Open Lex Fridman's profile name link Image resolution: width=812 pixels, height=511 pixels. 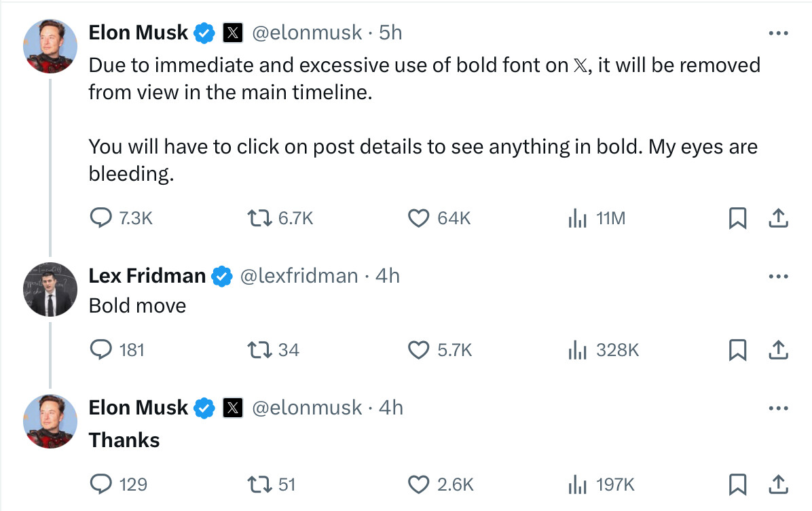click(x=147, y=276)
